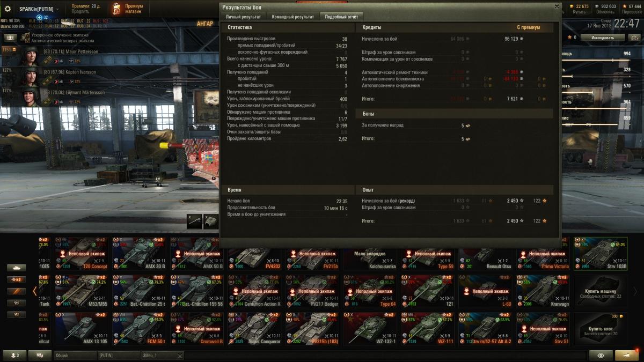This screenshot has width=644, height=362.
Task: Toggle Ускоренное обучение экипажа checkbox
Action: pyautogui.click(x=27, y=35)
